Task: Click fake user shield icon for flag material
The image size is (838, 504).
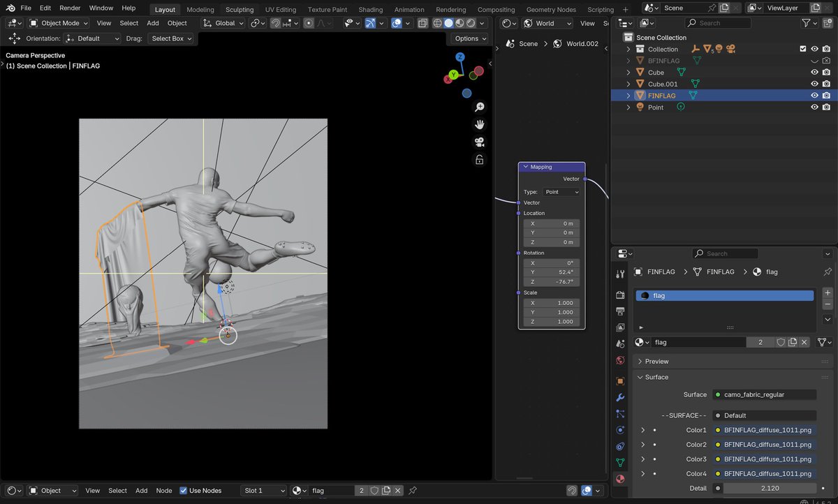Action: click(781, 342)
